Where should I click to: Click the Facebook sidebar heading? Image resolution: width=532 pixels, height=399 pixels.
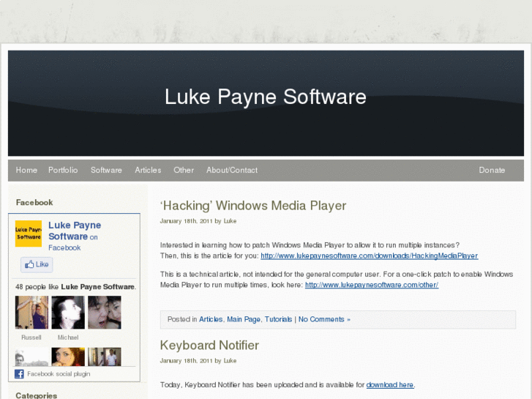[34, 203]
